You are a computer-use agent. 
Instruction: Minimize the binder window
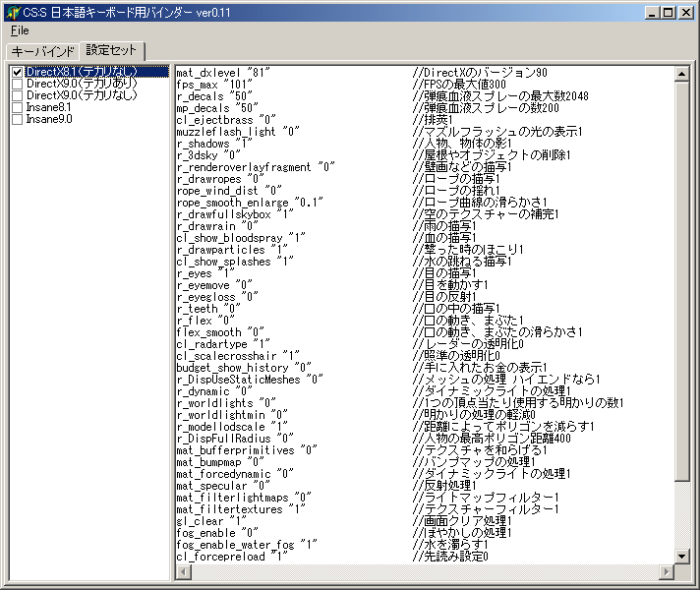pyautogui.click(x=651, y=13)
